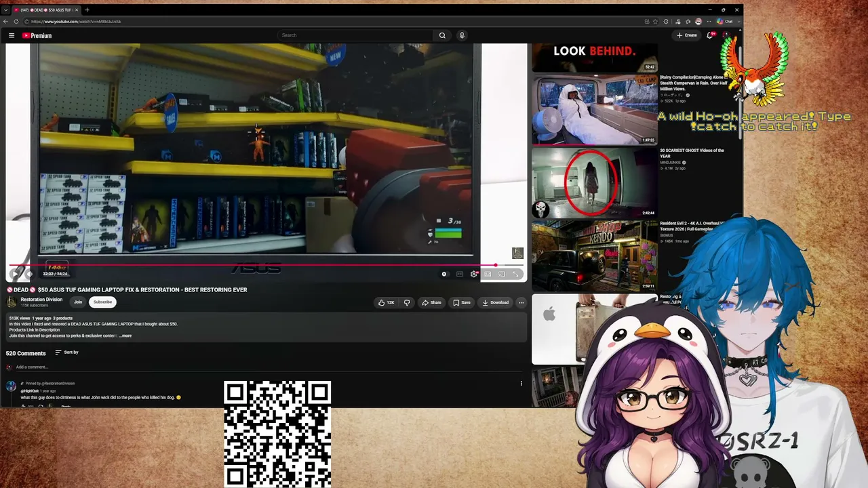Cast the video to a device
The height and width of the screenshot is (488, 868).
tap(502, 274)
